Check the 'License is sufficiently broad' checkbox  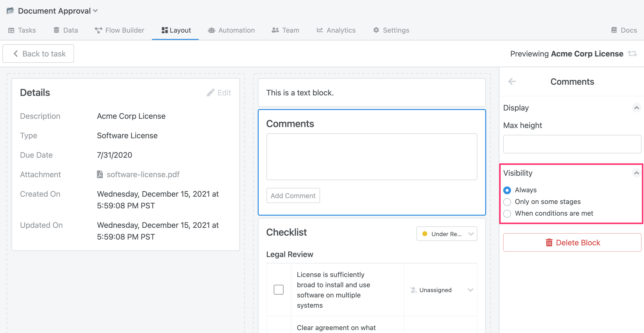pyautogui.click(x=278, y=289)
